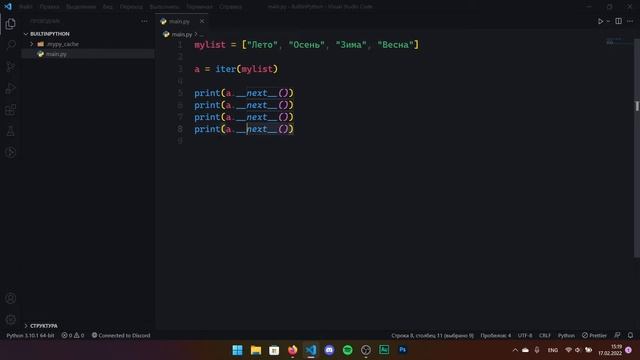Open the Выделение menu
The height and width of the screenshot is (360, 640).
click(81, 7)
